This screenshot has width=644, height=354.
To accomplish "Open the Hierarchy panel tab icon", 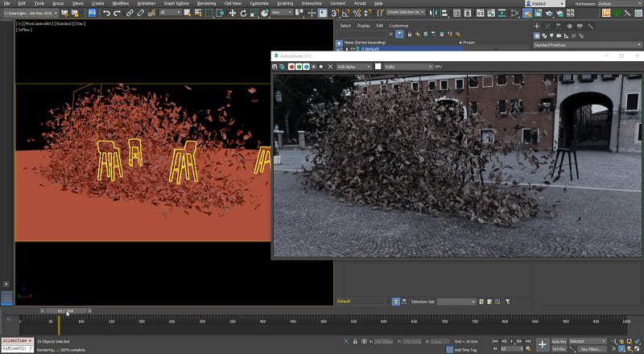I will (558, 26).
